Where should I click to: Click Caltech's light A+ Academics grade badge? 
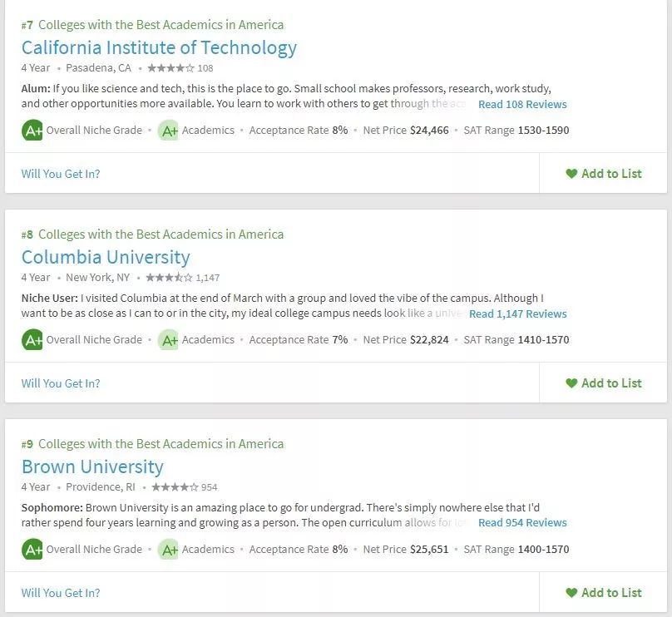pos(169,131)
